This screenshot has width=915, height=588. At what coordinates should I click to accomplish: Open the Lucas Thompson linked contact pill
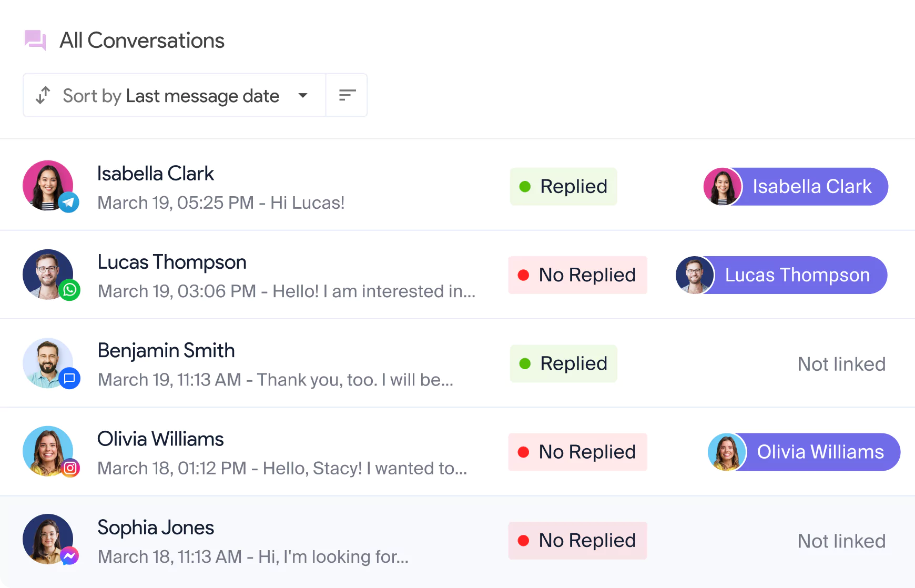(x=781, y=275)
